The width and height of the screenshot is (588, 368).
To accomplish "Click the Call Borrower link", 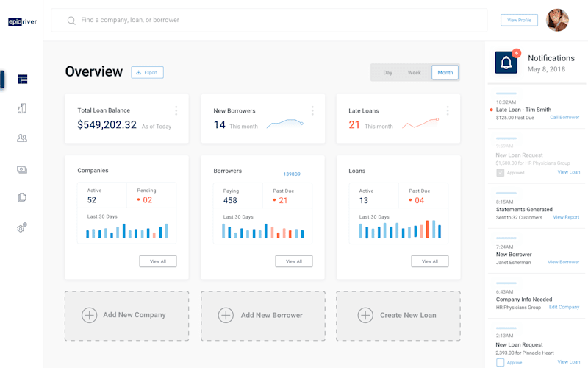I will pos(564,118).
